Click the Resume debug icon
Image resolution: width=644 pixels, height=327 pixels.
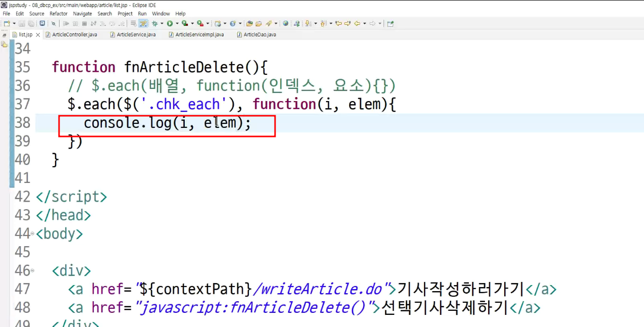point(66,23)
